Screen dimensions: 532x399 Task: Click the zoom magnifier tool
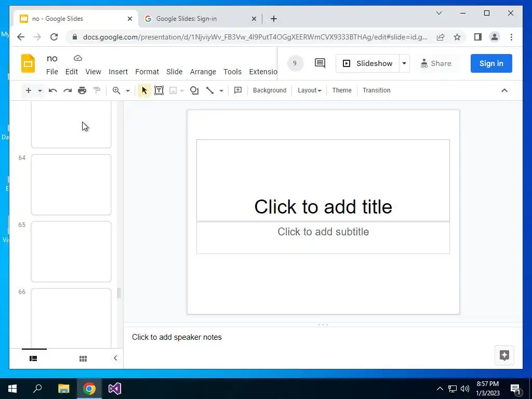116,90
